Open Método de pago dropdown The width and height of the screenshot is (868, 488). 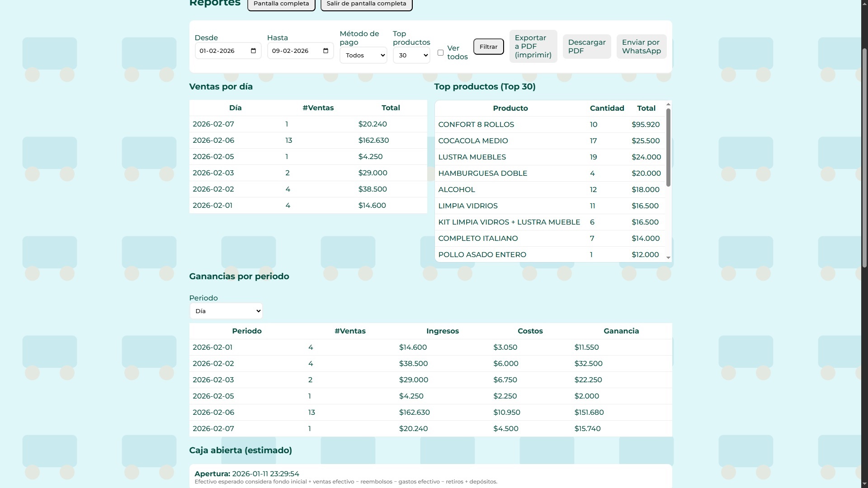point(363,55)
